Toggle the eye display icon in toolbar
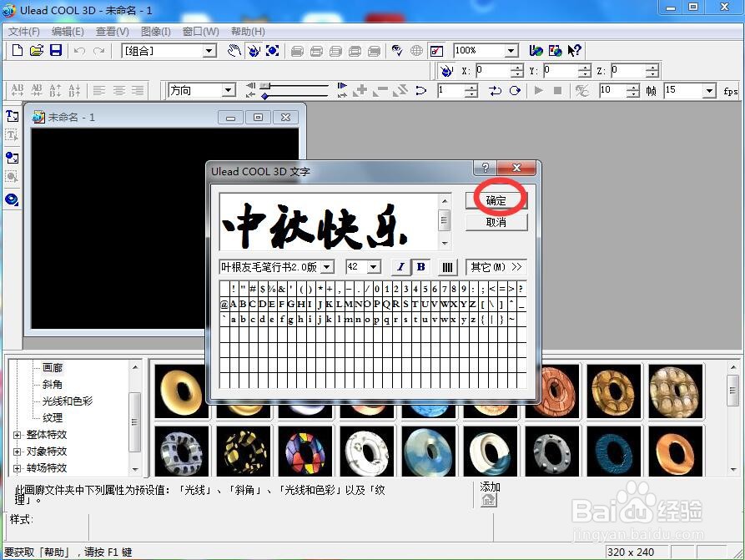 pyautogui.click(x=397, y=50)
